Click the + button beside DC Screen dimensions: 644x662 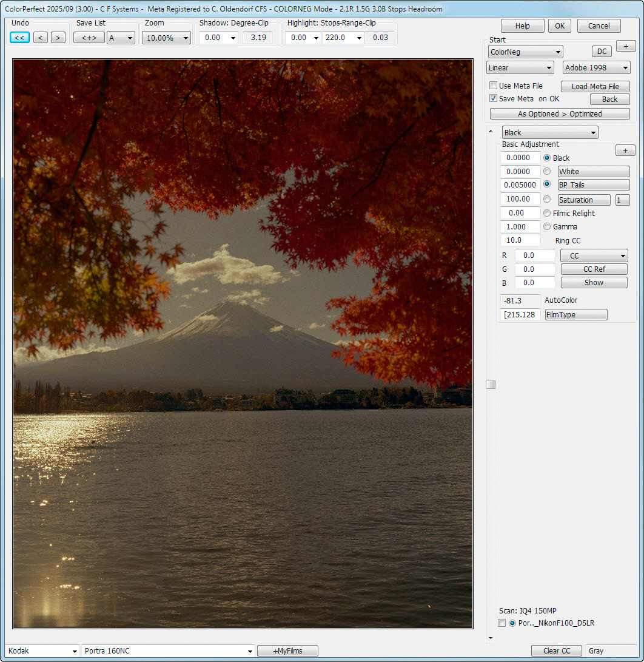[x=625, y=46]
